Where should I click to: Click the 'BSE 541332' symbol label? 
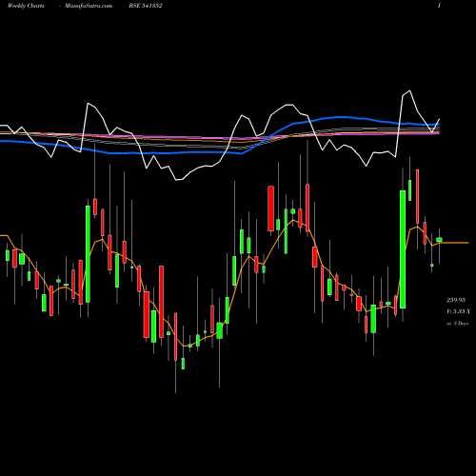click(146, 6)
